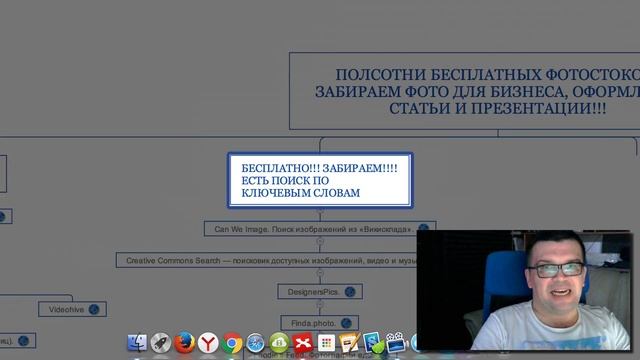The width and height of the screenshot is (640, 360).
Task: Open Pages document icon in dock
Action: 349,342
